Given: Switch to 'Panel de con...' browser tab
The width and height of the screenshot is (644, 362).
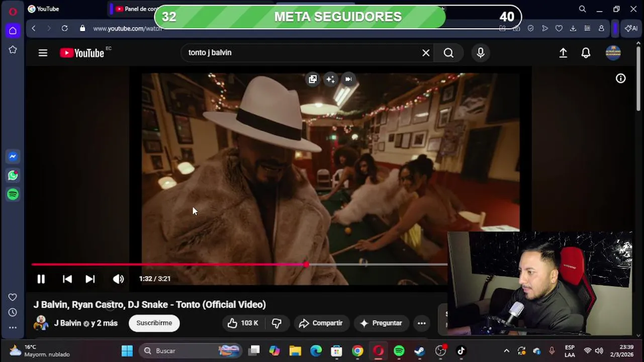Looking at the screenshot, I should coord(136,9).
